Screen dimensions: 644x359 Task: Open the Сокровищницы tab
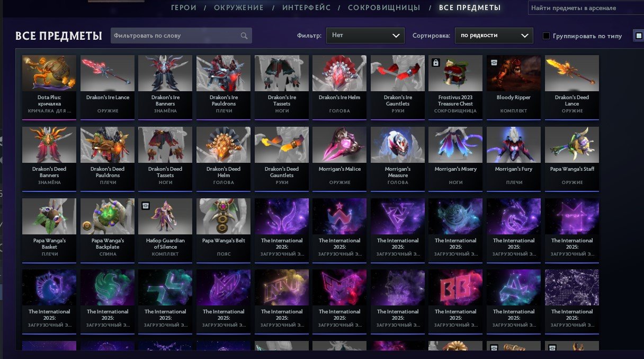coord(384,7)
